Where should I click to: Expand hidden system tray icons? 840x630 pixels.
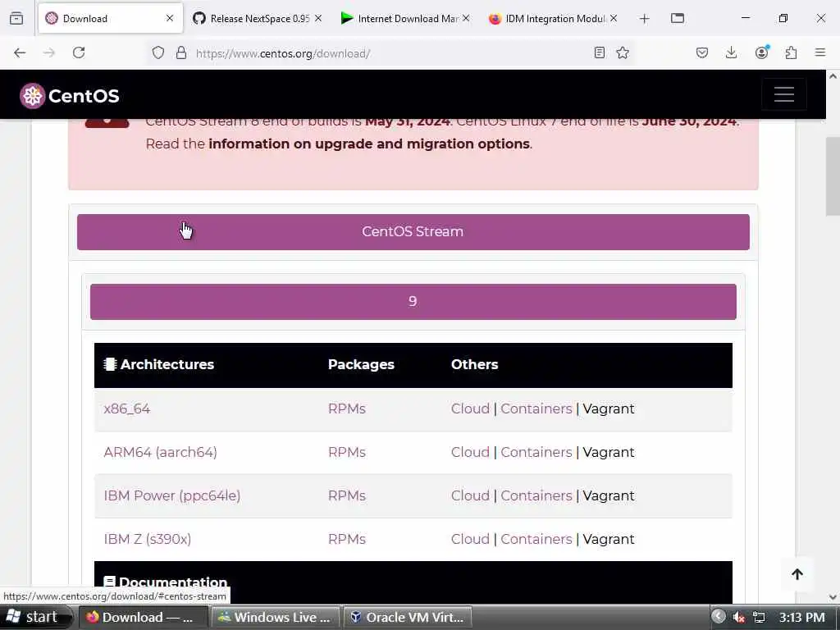pyautogui.click(x=719, y=617)
